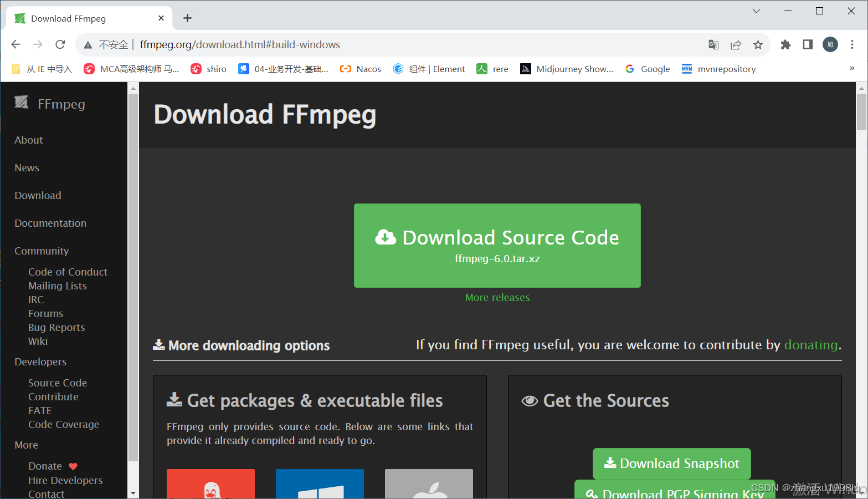
Task: Open the tab search chevron
Action: (x=756, y=11)
